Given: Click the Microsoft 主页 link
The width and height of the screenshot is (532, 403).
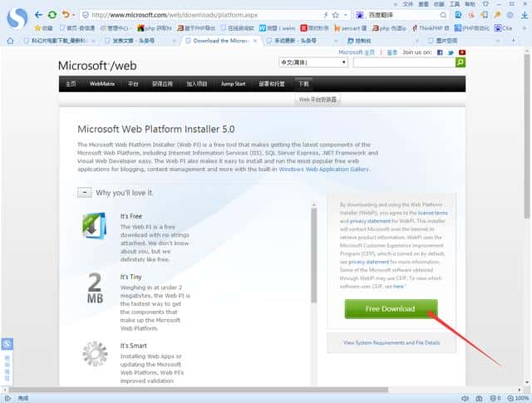Looking at the screenshot, I should coord(357,52).
